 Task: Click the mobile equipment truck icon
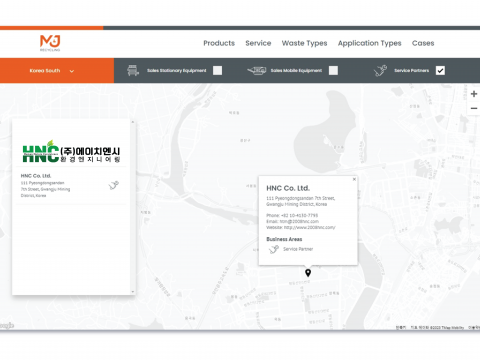[x=256, y=70]
